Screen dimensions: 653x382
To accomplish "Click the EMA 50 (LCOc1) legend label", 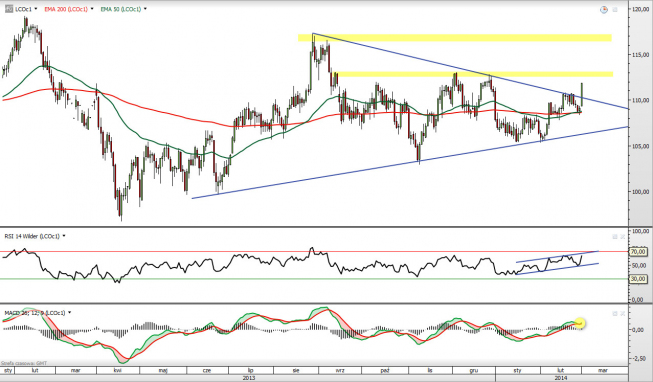I will (x=120, y=9).
